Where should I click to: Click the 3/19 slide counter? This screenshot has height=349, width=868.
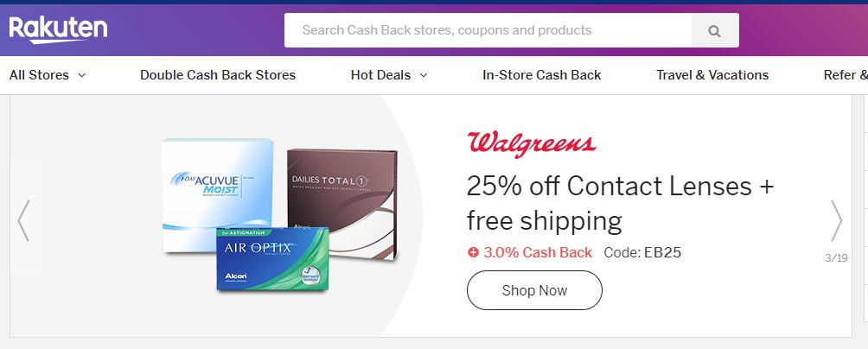coord(836,257)
